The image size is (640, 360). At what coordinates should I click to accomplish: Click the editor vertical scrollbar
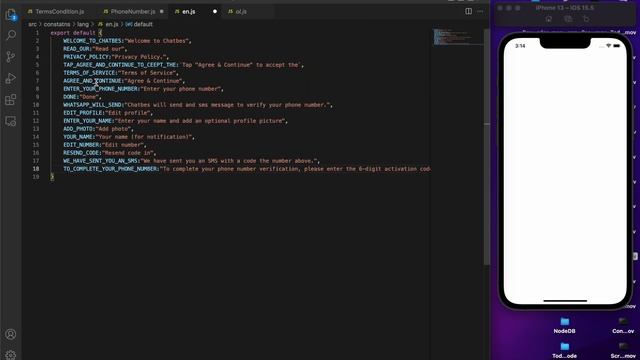point(487,147)
